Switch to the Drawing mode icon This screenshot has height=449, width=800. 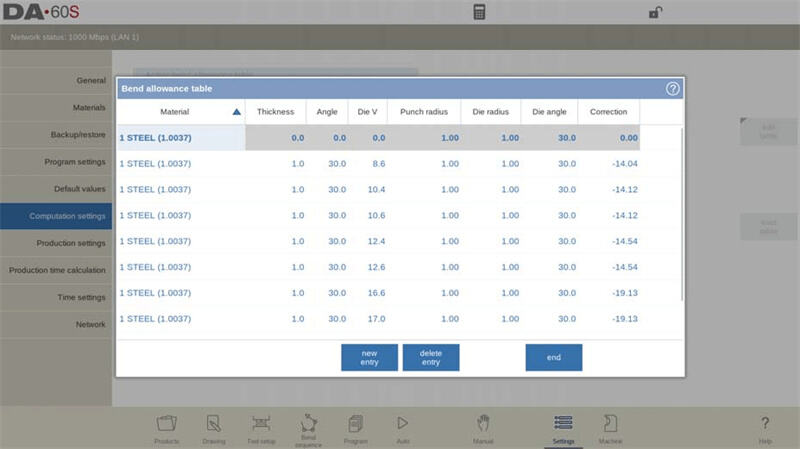214,427
